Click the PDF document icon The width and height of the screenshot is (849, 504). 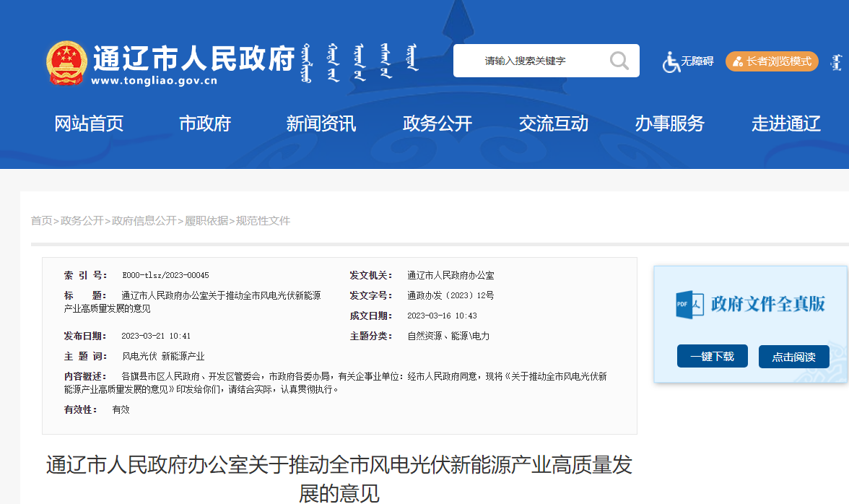tap(689, 304)
